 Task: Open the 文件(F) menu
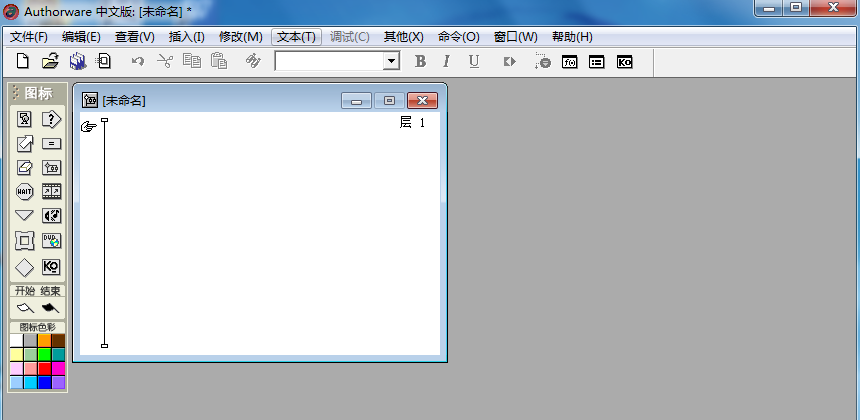click(x=29, y=37)
